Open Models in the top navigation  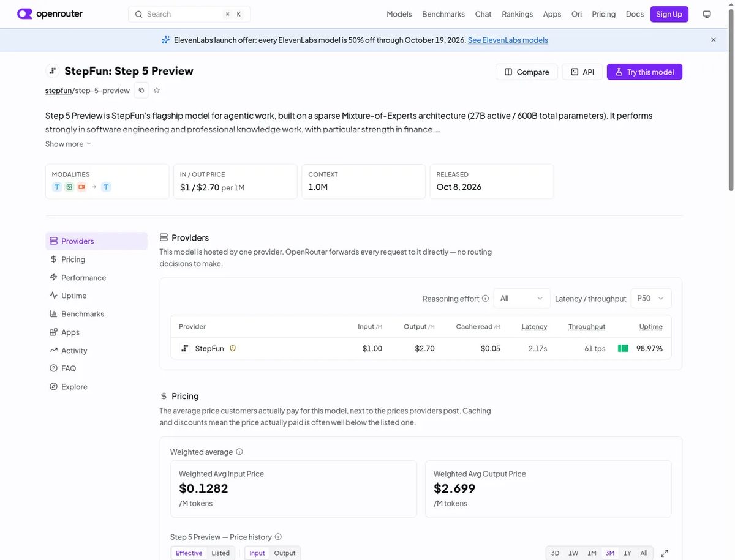click(x=399, y=14)
